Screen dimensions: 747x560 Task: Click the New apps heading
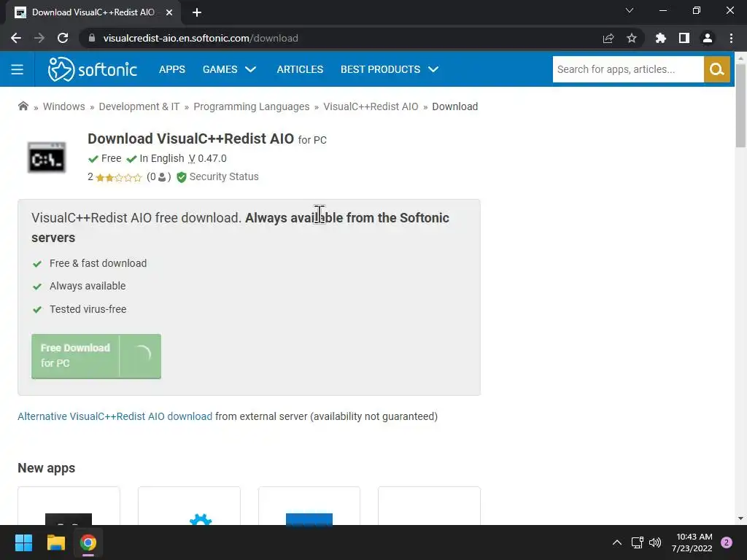pyautogui.click(x=46, y=468)
